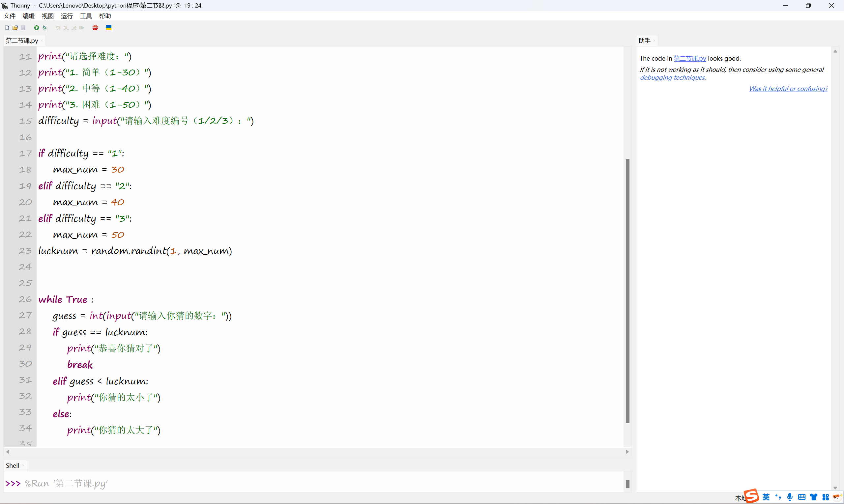Click the editor vertical scrollbar thumb

(x=627, y=291)
